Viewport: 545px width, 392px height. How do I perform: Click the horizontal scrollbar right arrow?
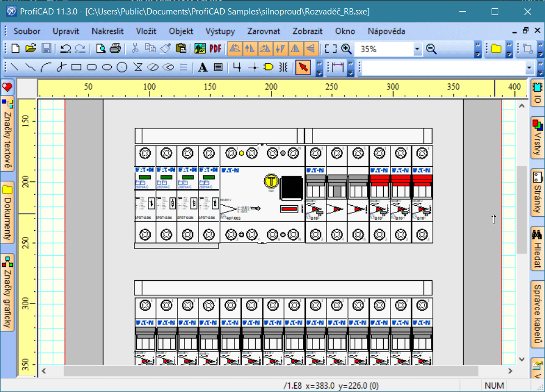tap(510, 371)
